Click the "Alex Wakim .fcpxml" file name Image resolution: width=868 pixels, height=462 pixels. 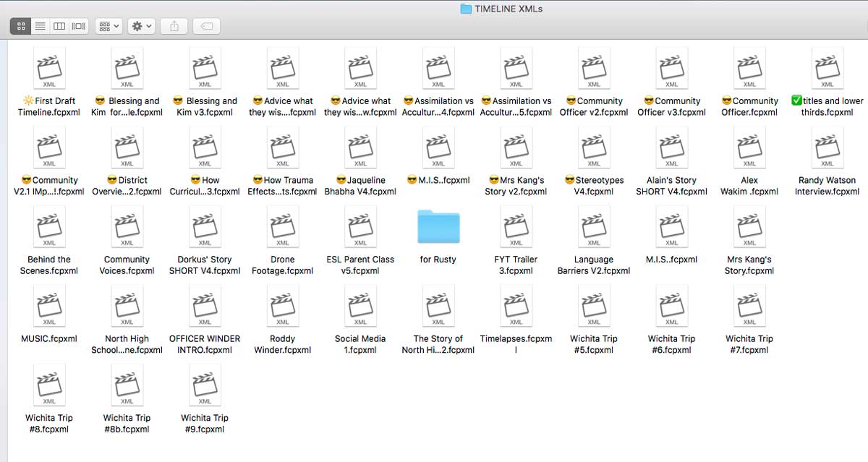coord(749,186)
